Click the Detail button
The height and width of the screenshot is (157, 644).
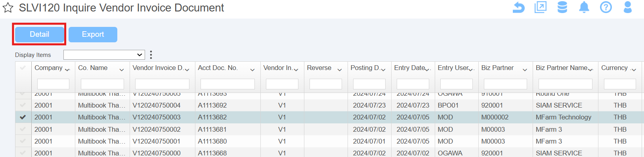39,34
